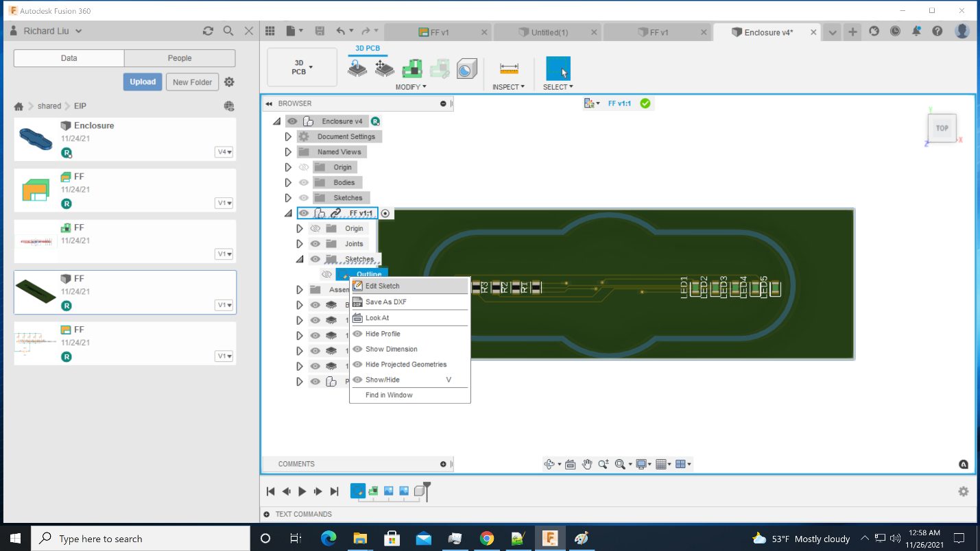Screen dimensions: 980x551
Task: Click the Measure icon under INSPECT
Action: coord(507,69)
